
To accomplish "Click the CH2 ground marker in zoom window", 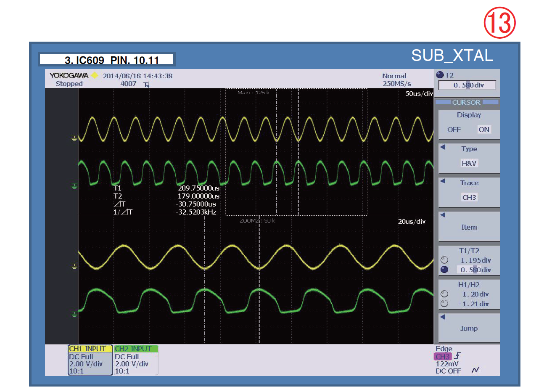I will tap(74, 314).
